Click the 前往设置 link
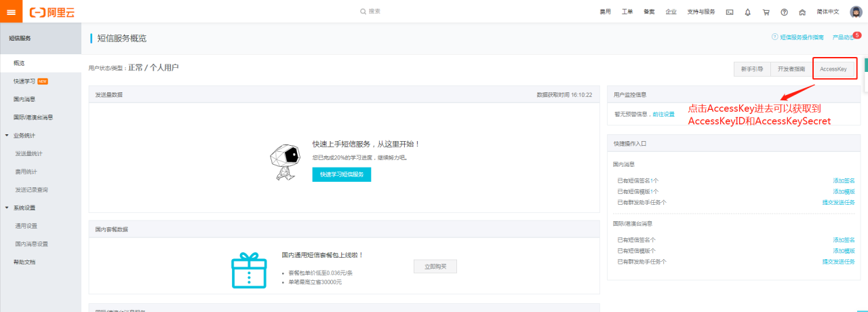The image size is (868, 312). [x=663, y=114]
